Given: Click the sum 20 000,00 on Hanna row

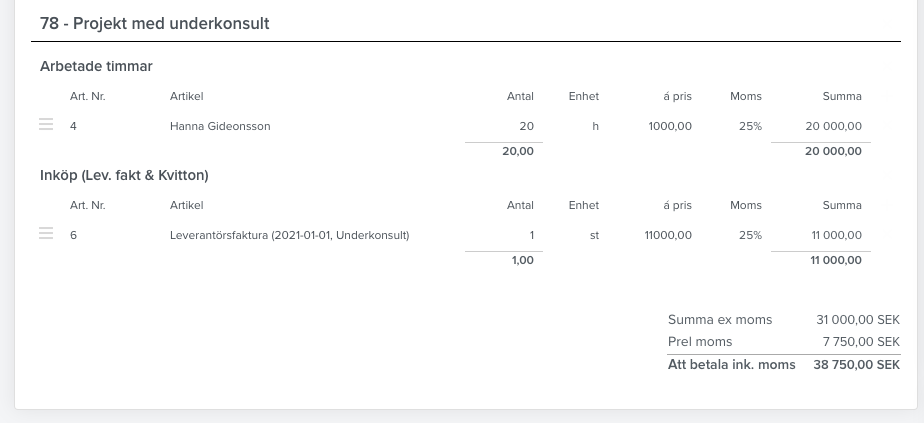Looking at the screenshot, I should pyautogui.click(x=833, y=126).
